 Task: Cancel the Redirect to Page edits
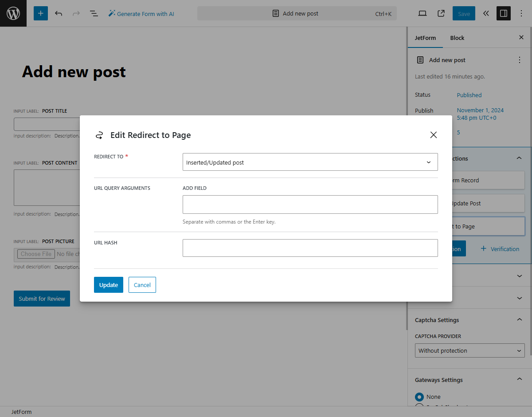(x=142, y=284)
